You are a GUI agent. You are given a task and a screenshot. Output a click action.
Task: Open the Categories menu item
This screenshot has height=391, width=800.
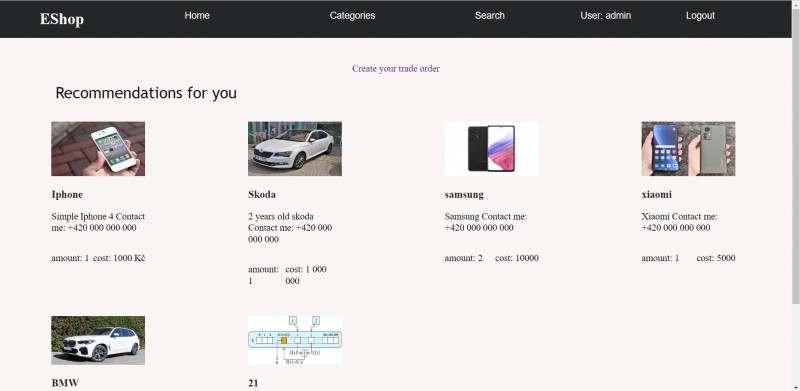coord(352,15)
